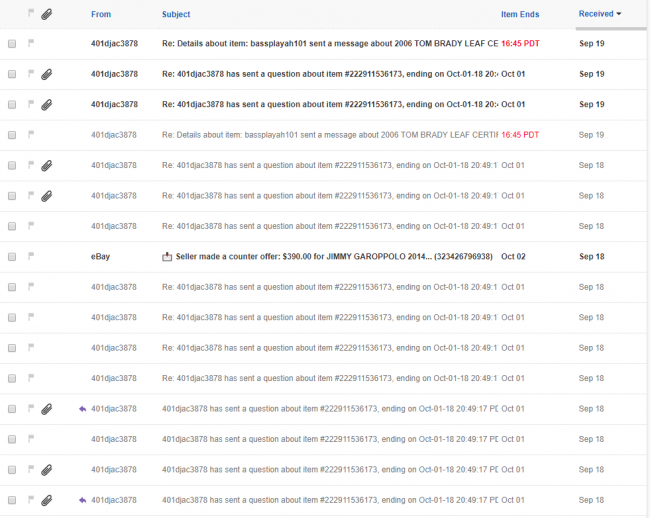Click the flag on the read Tom Brady message
This screenshot has width=650, height=518.
coord(31,135)
